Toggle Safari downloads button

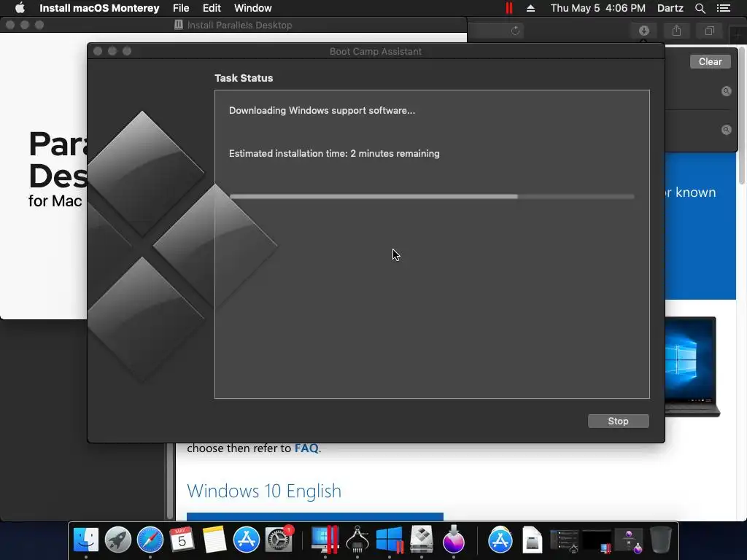[643, 31]
